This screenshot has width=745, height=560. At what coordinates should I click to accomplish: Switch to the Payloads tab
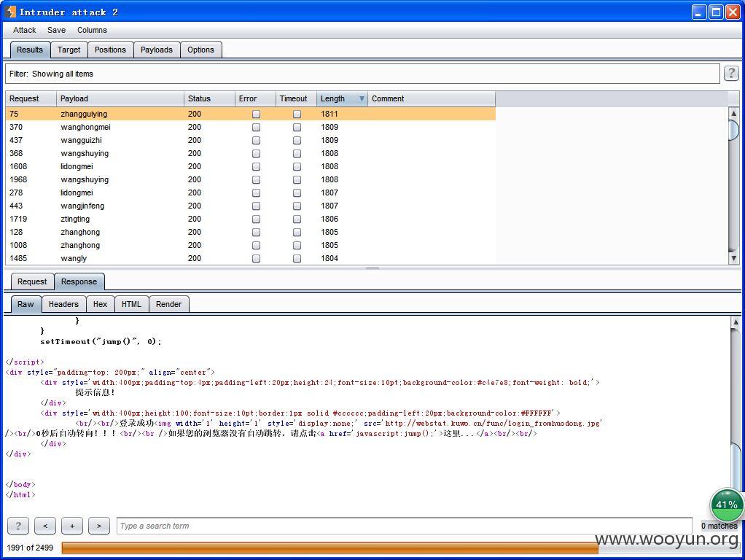[156, 50]
